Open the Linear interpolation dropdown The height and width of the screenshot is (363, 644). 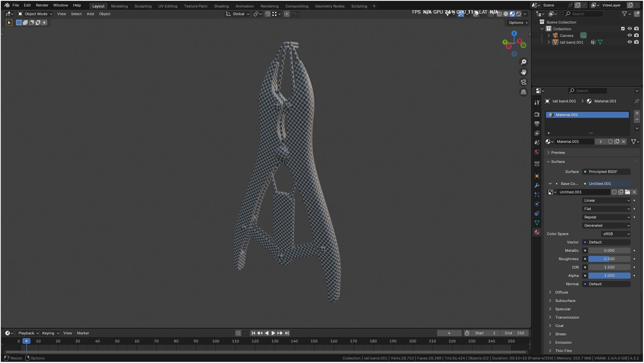606,201
